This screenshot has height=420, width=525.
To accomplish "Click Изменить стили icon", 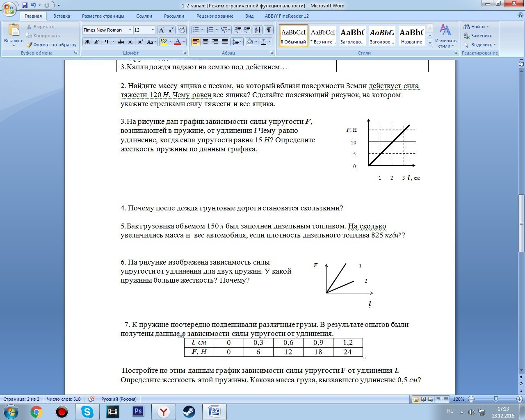I will click(x=445, y=35).
